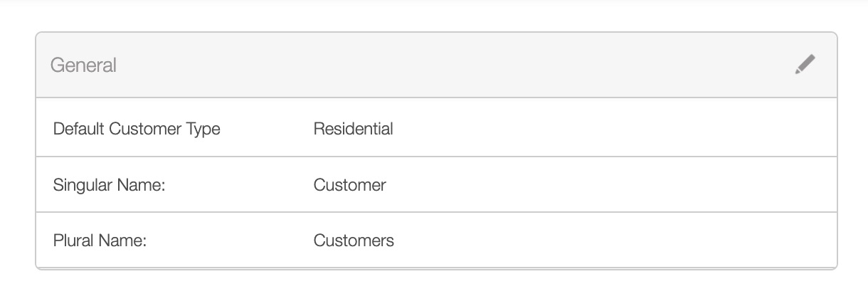
Task: Select the Customer singular name value
Action: (349, 185)
